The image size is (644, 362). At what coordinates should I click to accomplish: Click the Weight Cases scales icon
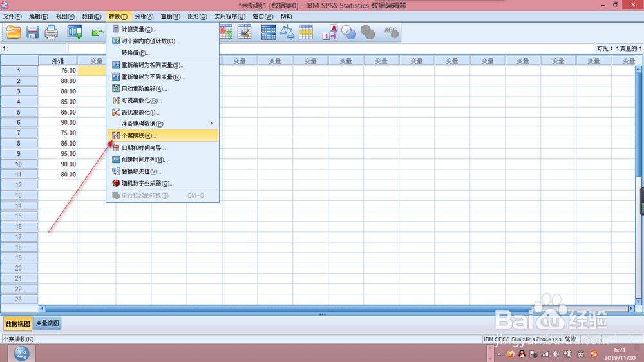pyautogui.click(x=287, y=32)
